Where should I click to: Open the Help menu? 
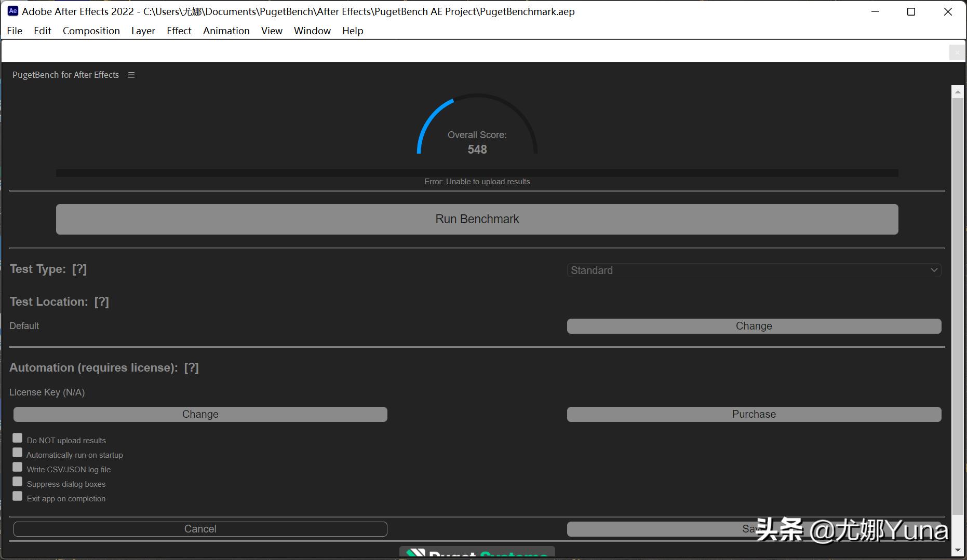[353, 31]
